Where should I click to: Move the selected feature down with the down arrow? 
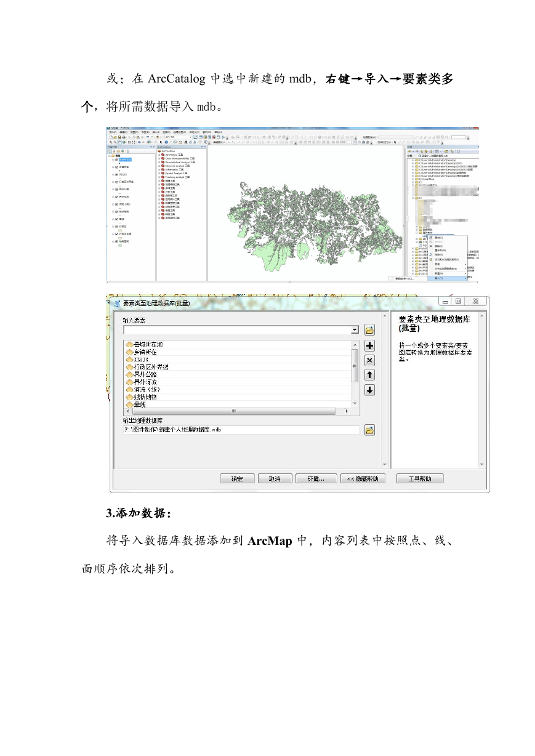click(x=369, y=390)
